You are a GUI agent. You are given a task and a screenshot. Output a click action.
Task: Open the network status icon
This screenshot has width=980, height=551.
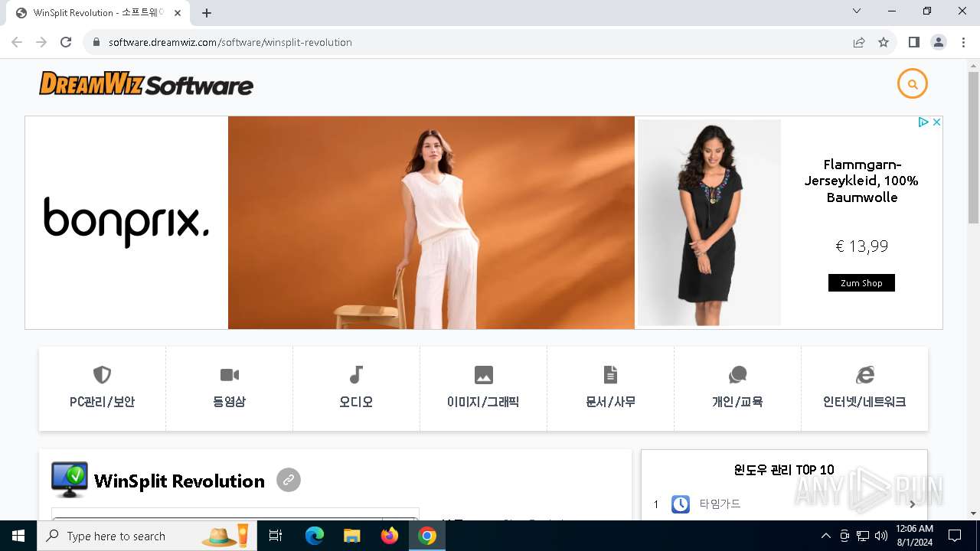pos(863,536)
